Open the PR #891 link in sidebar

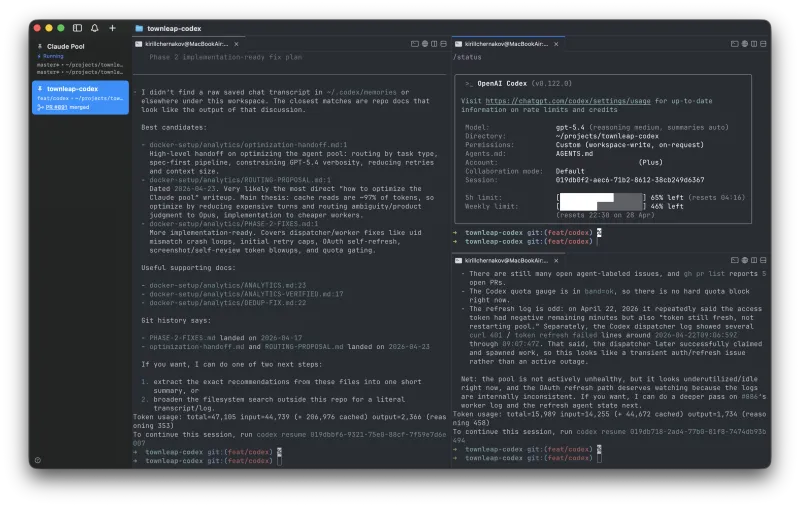tap(56, 107)
